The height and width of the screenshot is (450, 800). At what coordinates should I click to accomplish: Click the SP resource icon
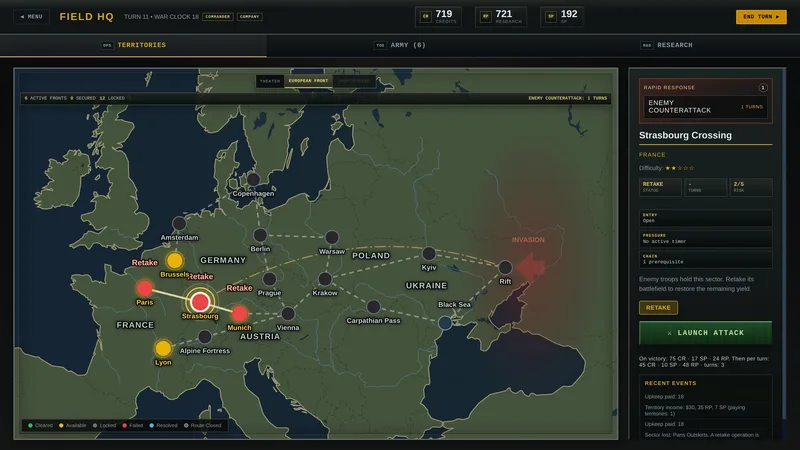(551, 17)
